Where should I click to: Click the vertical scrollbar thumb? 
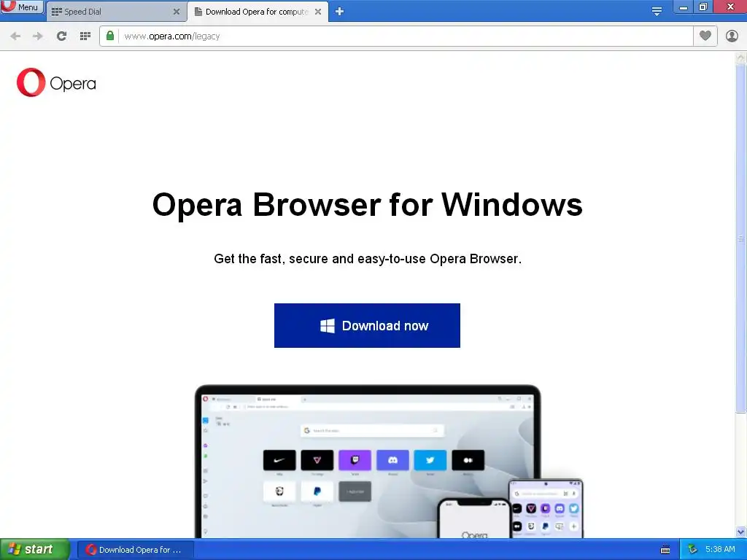(x=740, y=238)
